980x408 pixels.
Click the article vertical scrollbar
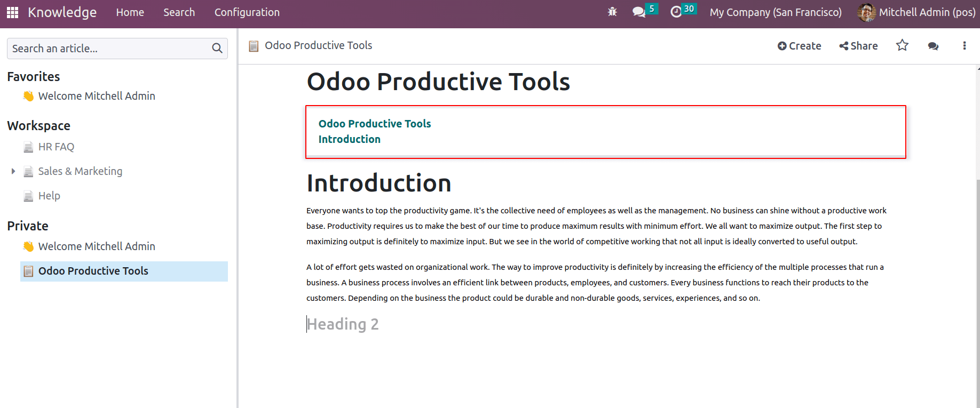point(978,293)
